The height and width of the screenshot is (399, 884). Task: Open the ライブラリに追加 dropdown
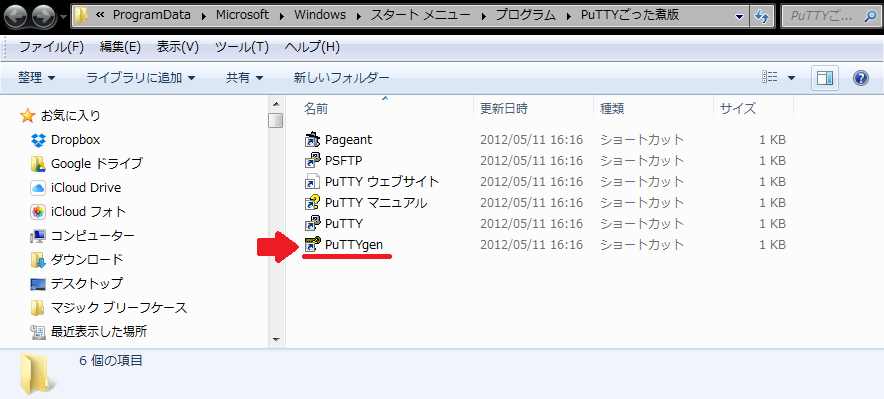140,78
